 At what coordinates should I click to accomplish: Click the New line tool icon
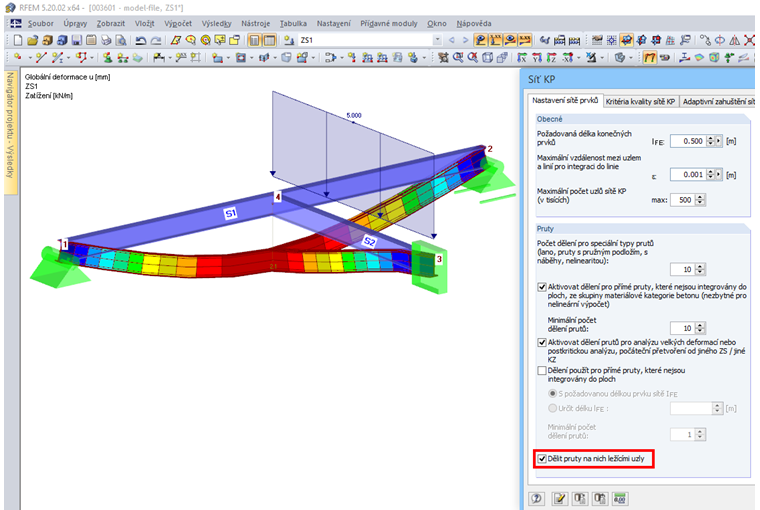pyautogui.click(x=41, y=58)
